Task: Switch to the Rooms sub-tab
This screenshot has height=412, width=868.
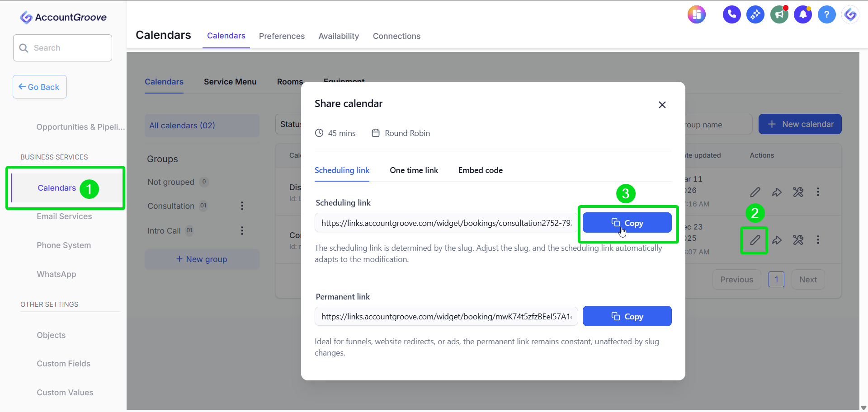Action: [x=290, y=82]
